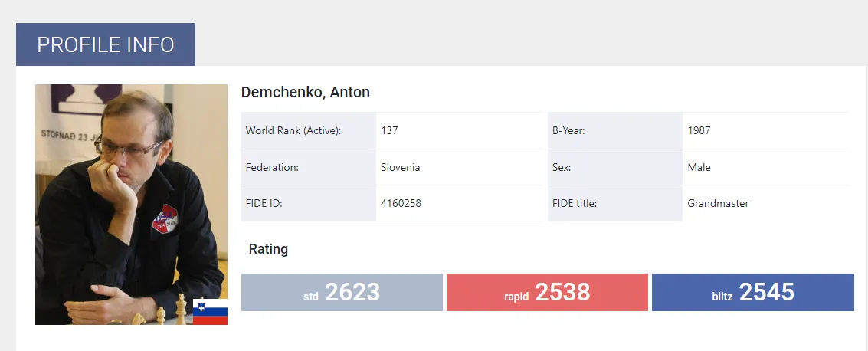
Task: Click the FIDE ID number 4160258
Action: coord(401,204)
